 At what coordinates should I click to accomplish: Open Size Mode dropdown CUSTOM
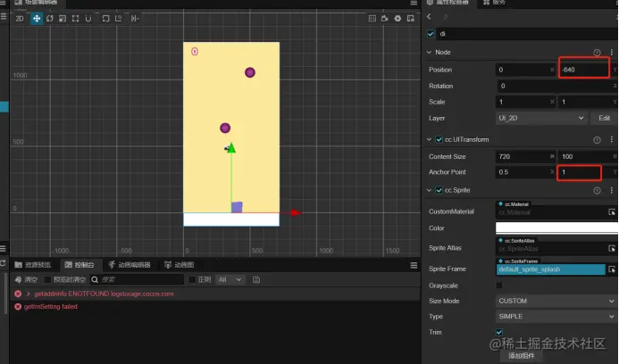[x=556, y=301]
